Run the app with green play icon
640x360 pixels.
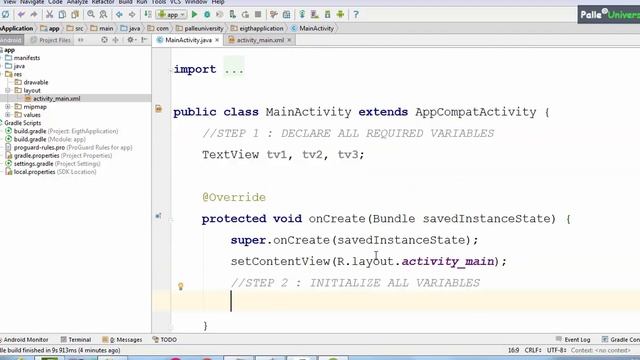(194, 15)
